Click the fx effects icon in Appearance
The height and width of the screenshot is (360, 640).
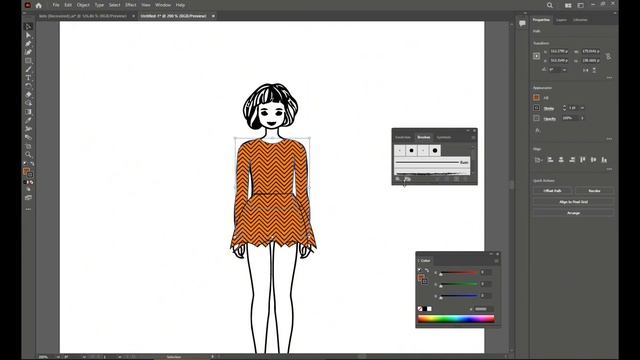tap(538, 131)
